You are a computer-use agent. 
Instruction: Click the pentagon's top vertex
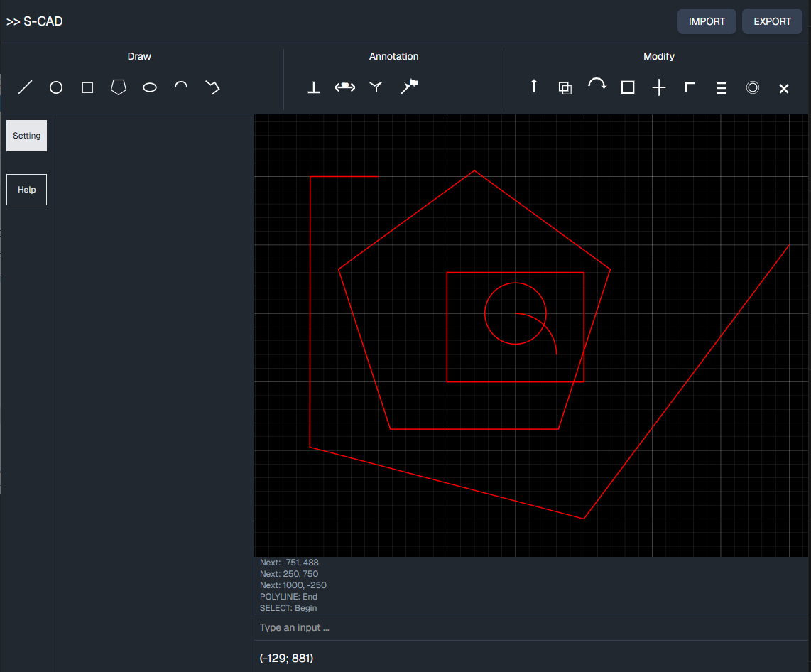point(474,170)
